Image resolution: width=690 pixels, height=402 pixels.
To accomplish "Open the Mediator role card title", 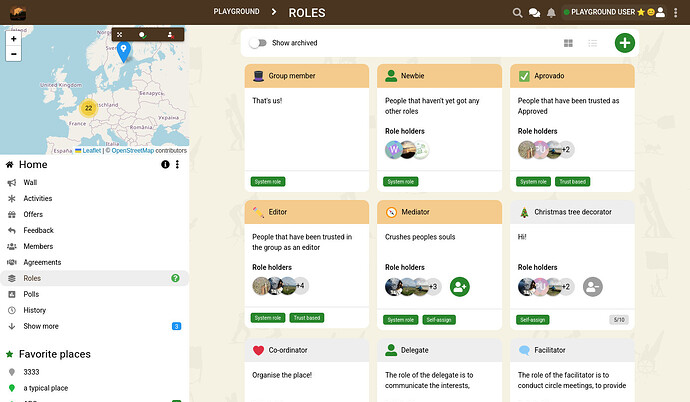I will point(415,212).
